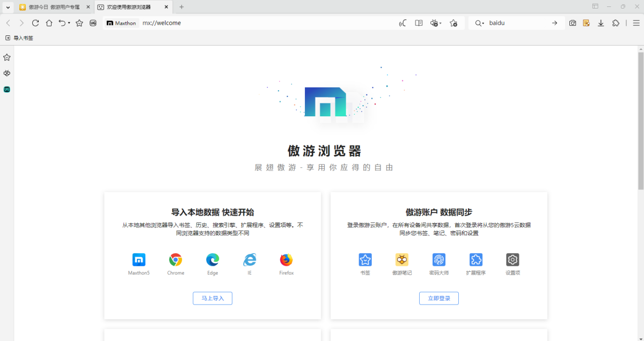Open the tab list chevron at top-left

6,6
